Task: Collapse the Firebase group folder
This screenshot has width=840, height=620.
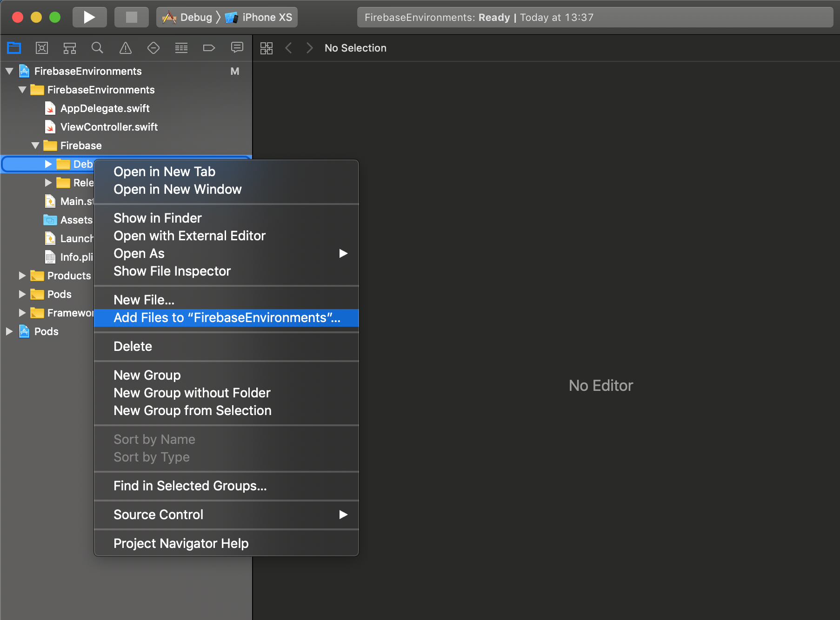Action: tap(35, 145)
